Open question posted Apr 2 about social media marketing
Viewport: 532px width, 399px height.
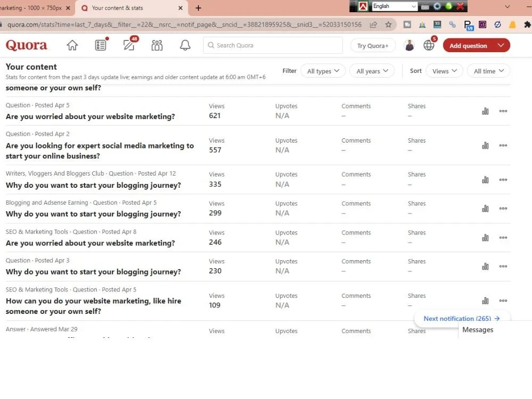point(100,151)
